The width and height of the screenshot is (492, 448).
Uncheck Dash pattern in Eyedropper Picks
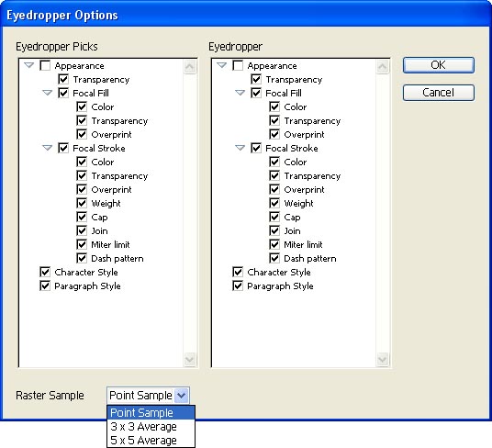[x=82, y=258]
